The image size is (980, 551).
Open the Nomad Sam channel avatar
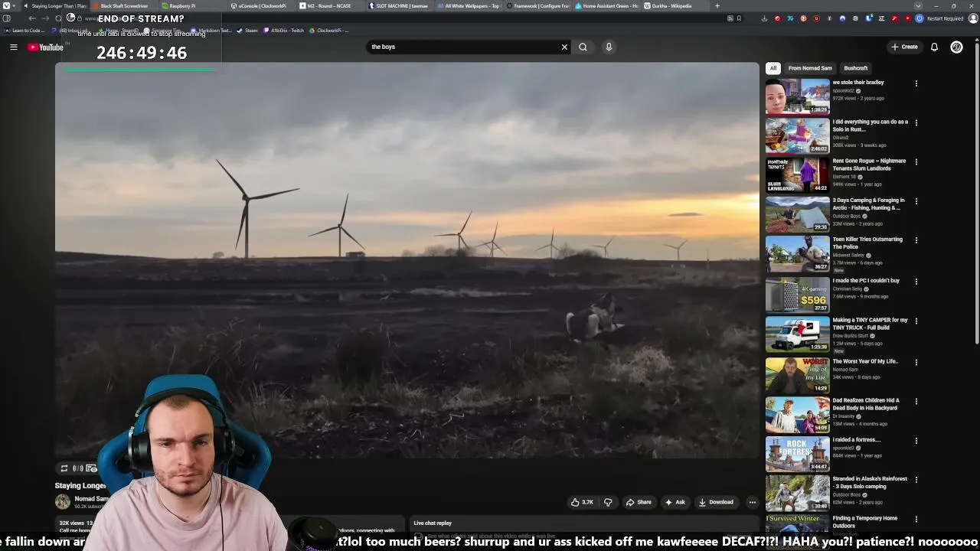63,502
